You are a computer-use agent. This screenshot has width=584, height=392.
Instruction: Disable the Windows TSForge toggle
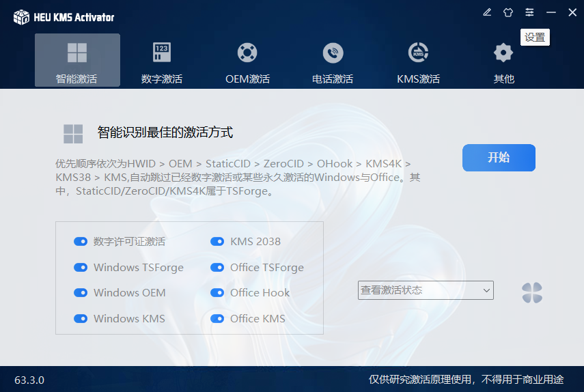pyautogui.click(x=81, y=268)
